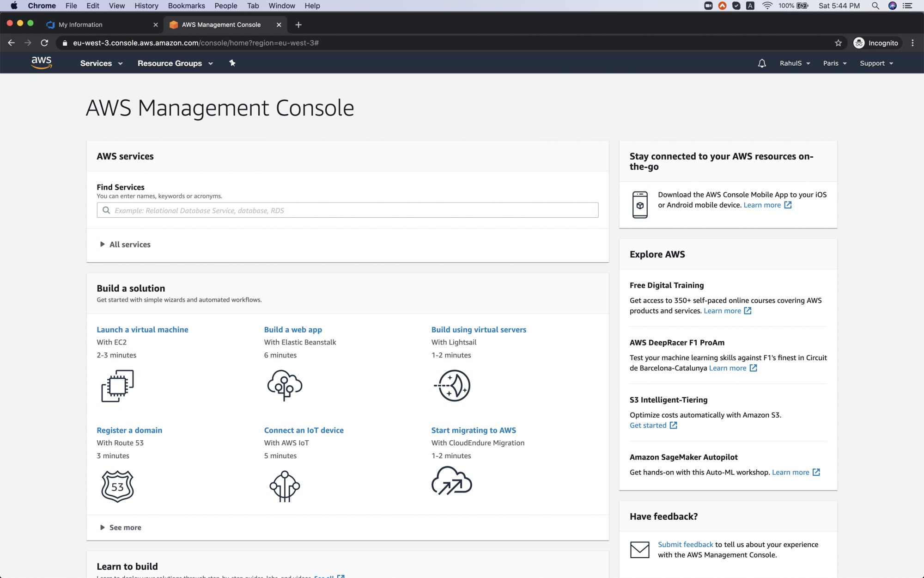The width and height of the screenshot is (924, 578).
Task: Open the CloudEndure migration cloud icon
Action: tap(452, 481)
